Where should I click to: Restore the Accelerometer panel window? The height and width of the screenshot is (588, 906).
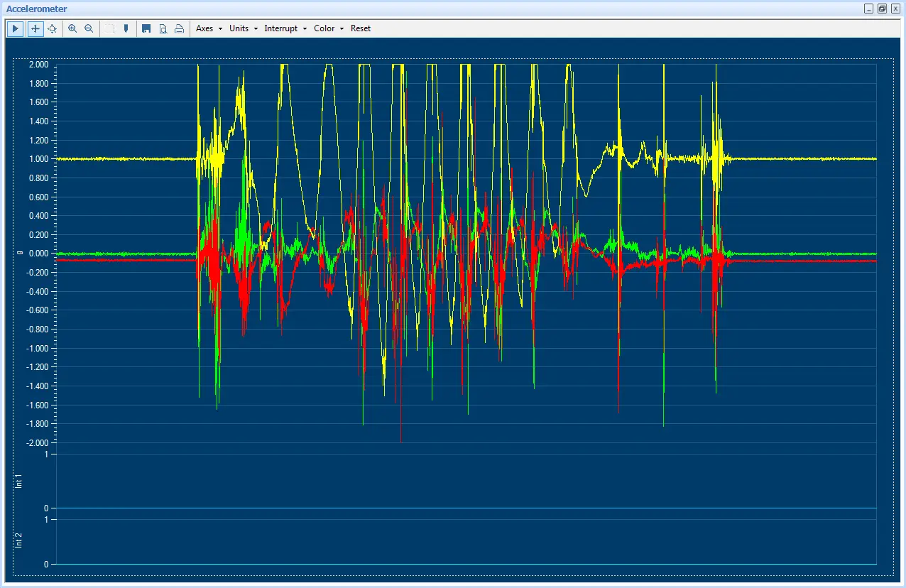pos(882,9)
